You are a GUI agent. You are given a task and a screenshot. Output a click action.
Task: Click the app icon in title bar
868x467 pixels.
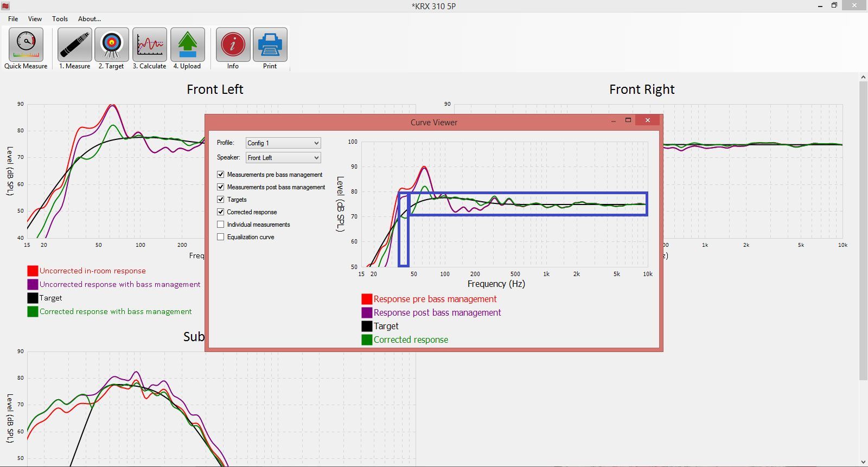click(x=5, y=6)
